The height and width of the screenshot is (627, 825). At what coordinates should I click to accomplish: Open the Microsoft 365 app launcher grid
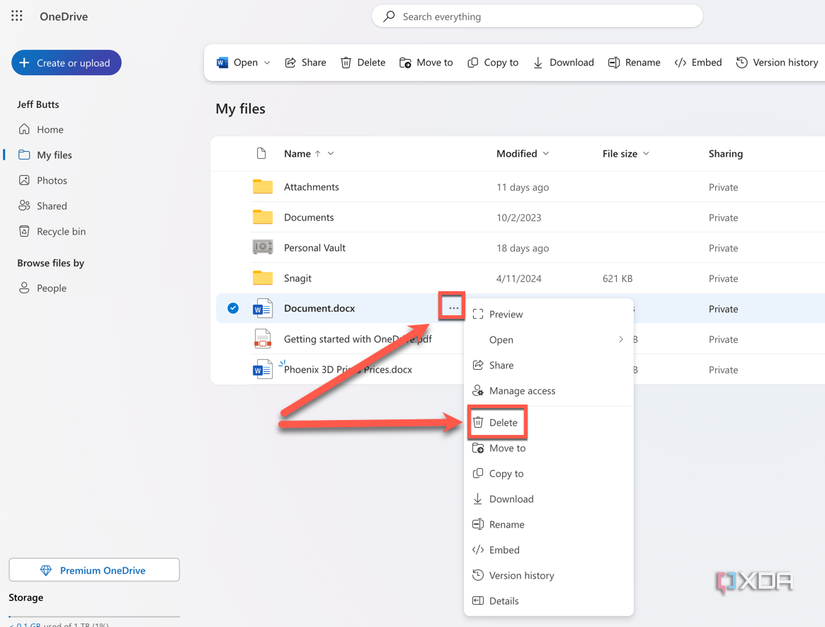click(15, 16)
